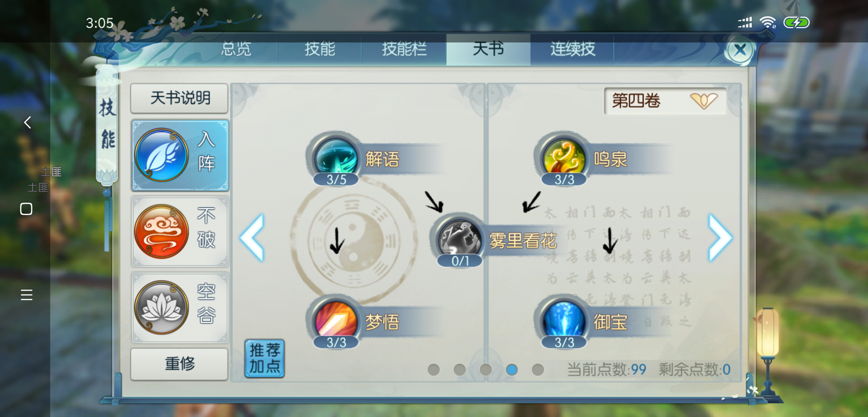Screen dimensions: 868x417
Task: Tap the 鸣泉 golden skill icon
Action: tap(564, 158)
